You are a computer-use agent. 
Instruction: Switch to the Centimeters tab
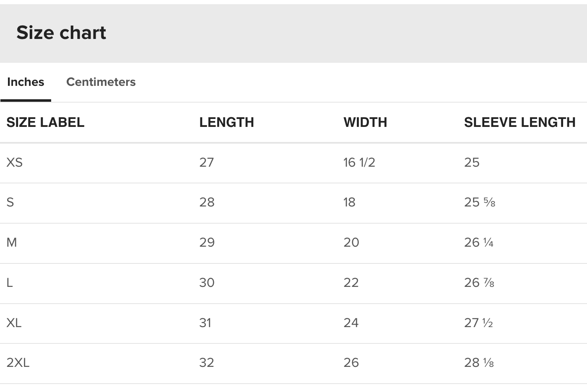pyautogui.click(x=101, y=82)
